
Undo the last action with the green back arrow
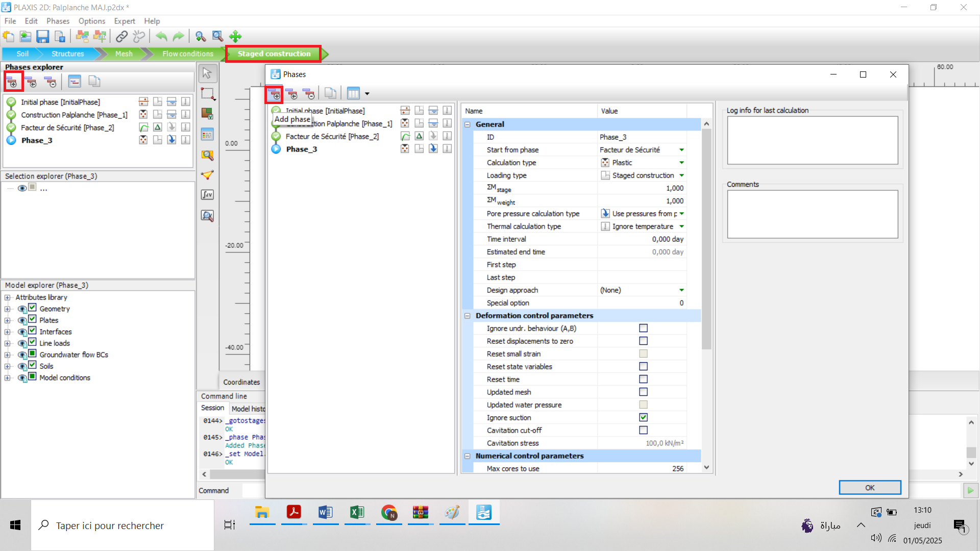tap(161, 36)
